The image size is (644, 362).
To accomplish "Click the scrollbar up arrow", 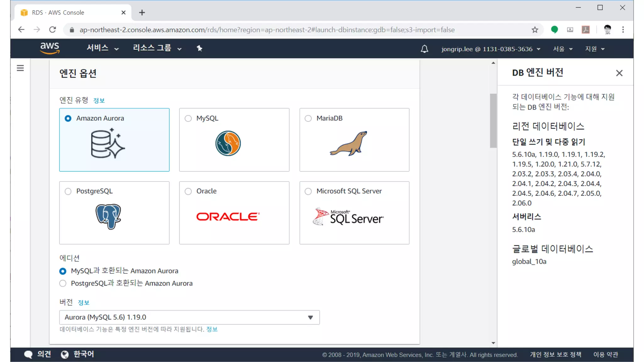I will [x=493, y=63].
